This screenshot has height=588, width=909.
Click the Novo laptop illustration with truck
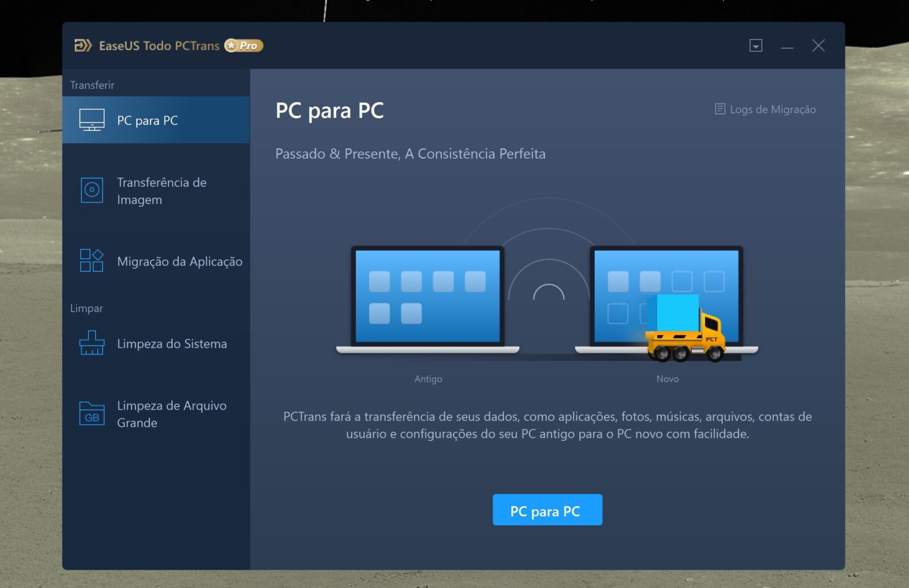tap(666, 303)
